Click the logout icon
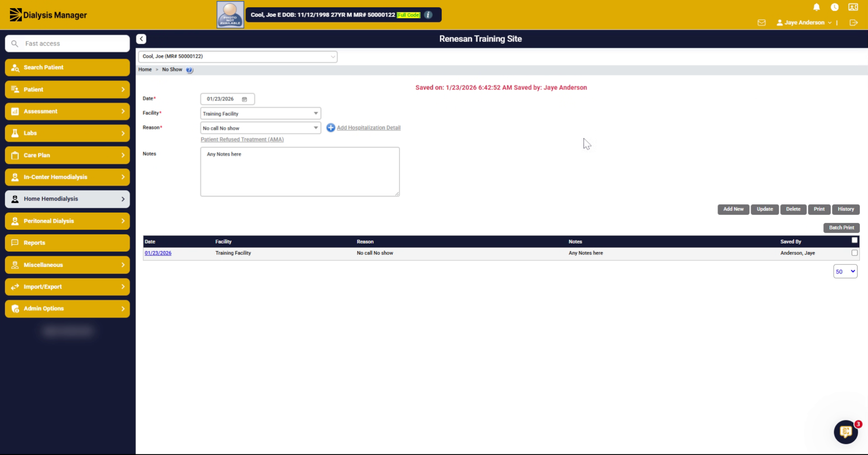Screen dimensions: 868x455 tap(854, 22)
